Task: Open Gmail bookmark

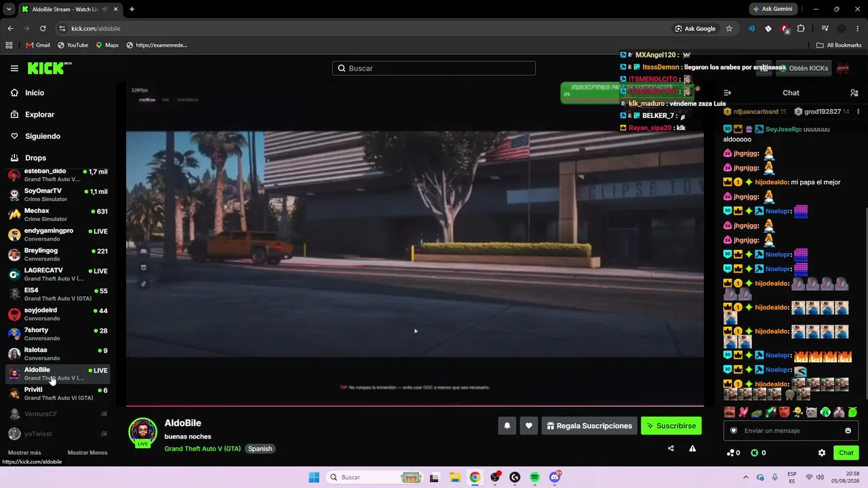Action: tap(38, 45)
